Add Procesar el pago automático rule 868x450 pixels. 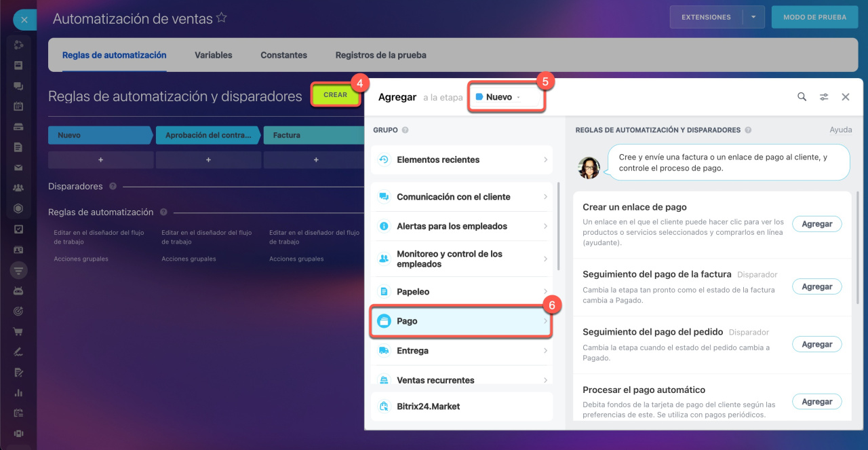[x=817, y=402]
